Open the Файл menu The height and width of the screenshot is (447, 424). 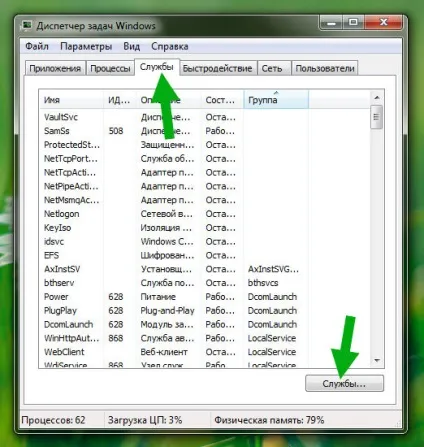tap(37, 46)
